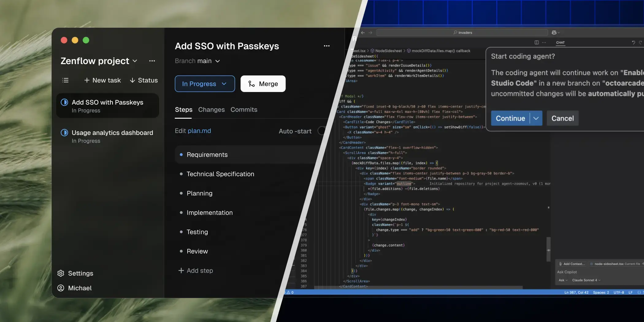Open the Claude Sonnet 4 model picker

click(x=586, y=280)
